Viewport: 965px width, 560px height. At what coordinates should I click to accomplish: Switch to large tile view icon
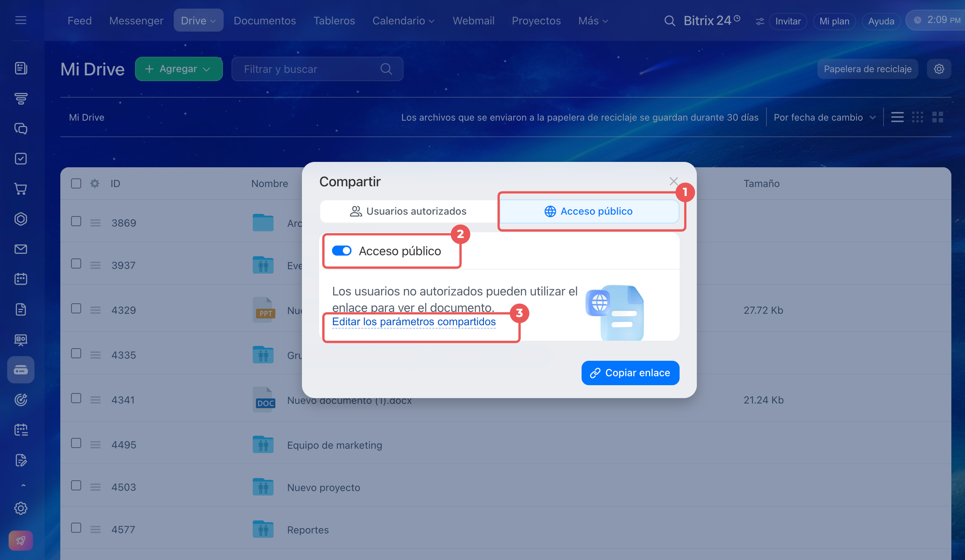click(x=937, y=117)
